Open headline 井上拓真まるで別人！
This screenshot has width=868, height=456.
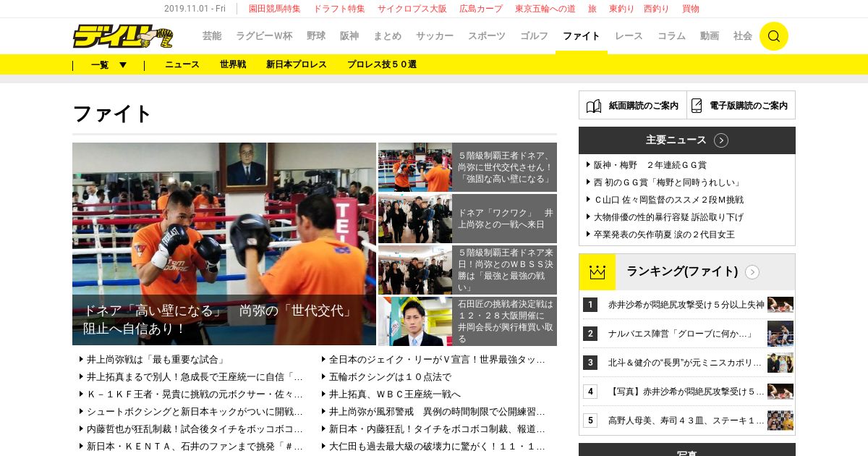pyautogui.click(x=195, y=376)
